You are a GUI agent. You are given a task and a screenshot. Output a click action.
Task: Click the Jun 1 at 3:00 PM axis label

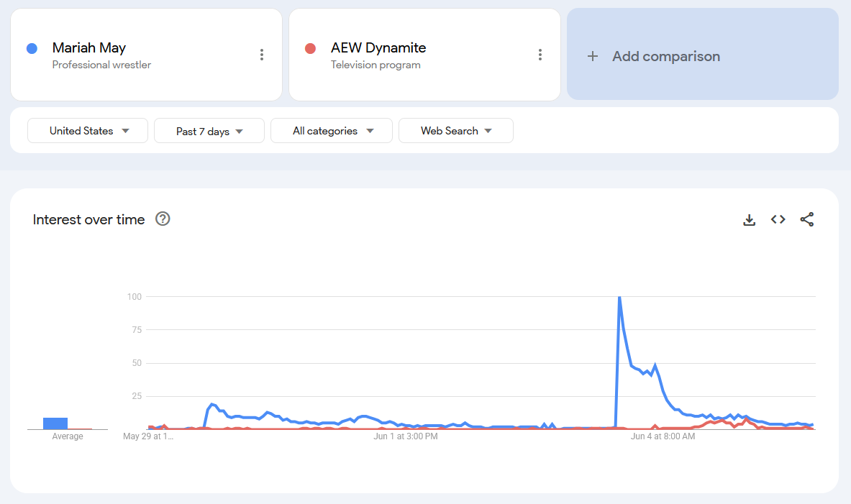coord(406,436)
